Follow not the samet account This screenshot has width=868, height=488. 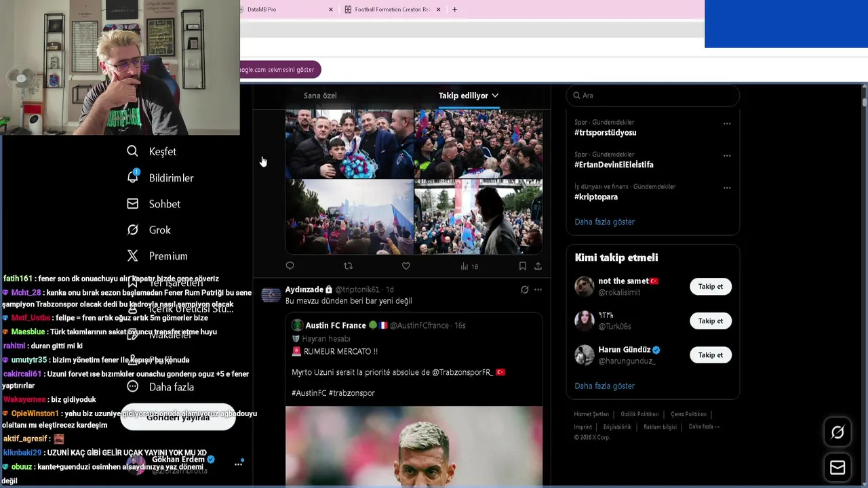pos(711,287)
